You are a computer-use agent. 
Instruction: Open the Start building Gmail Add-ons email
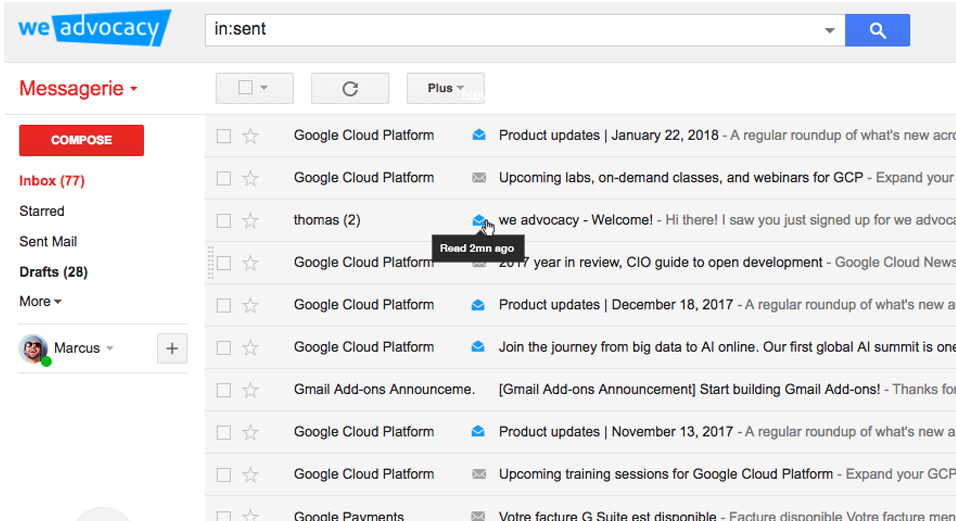click(x=689, y=389)
